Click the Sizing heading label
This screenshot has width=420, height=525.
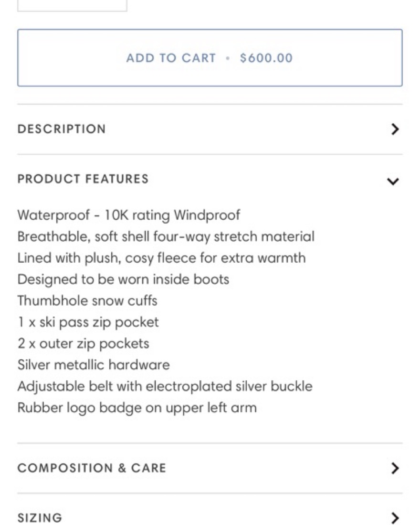click(40, 518)
